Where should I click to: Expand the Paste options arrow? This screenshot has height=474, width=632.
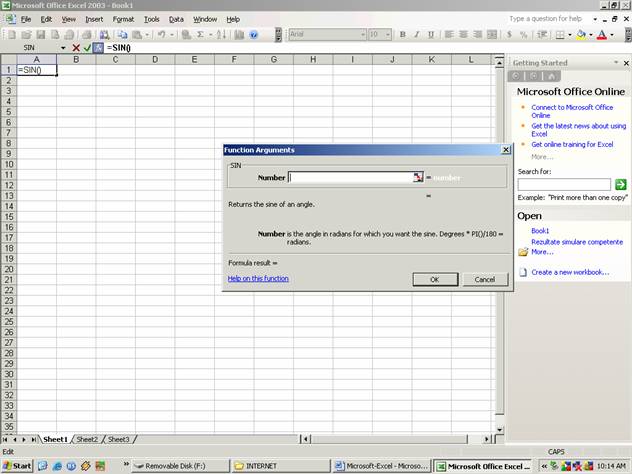147,35
